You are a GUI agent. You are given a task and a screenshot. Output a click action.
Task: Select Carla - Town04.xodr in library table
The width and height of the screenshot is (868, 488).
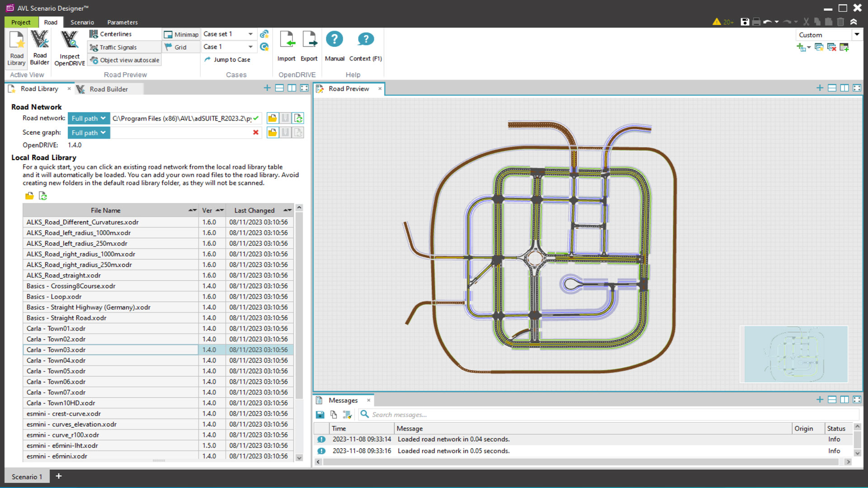[111, 360]
